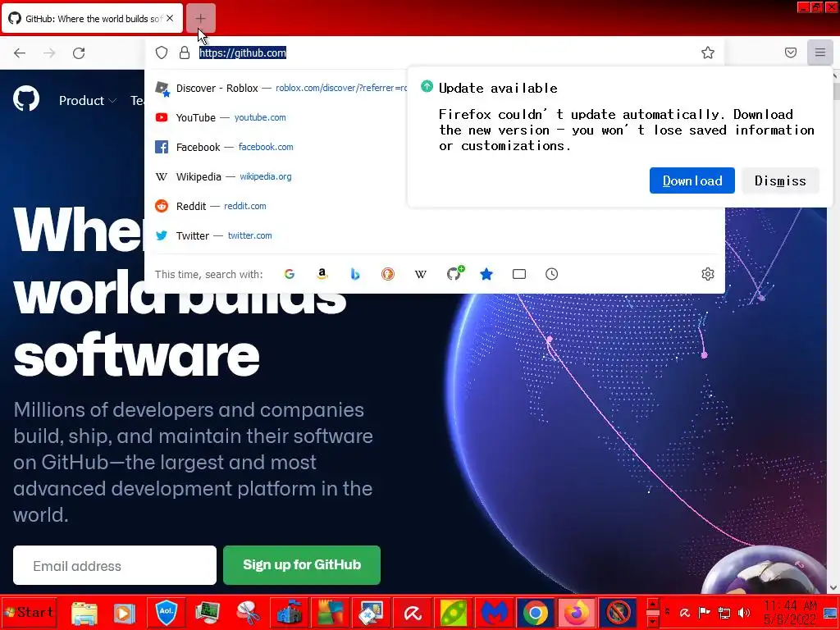Click the Email address field
Image resolution: width=840 pixels, height=630 pixels.
[115, 565]
